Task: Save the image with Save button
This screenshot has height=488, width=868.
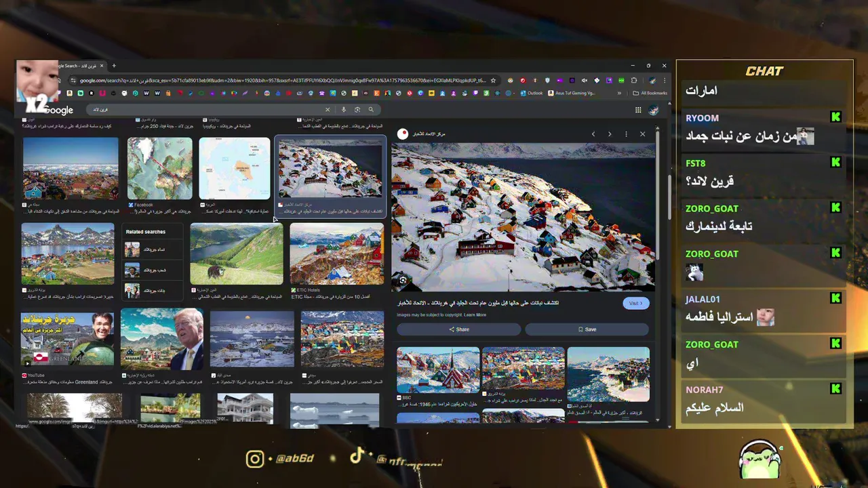Action: pos(587,329)
